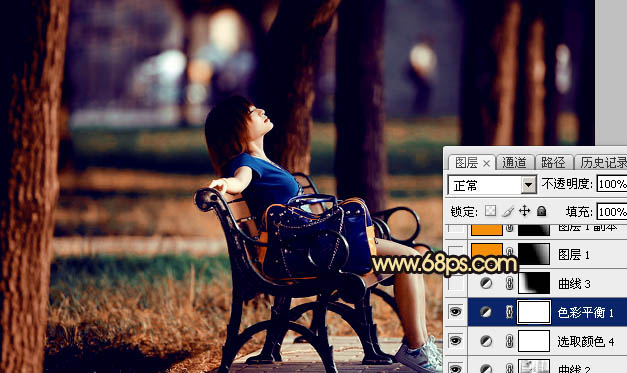Viewport: 627px width, 373px height.
Task: Switch to the 图层 (Layers) tab
Action: click(466, 163)
